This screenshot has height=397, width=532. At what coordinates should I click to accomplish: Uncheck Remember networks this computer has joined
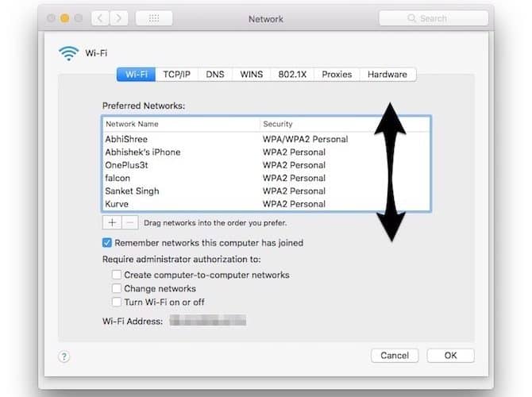click(x=107, y=243)
